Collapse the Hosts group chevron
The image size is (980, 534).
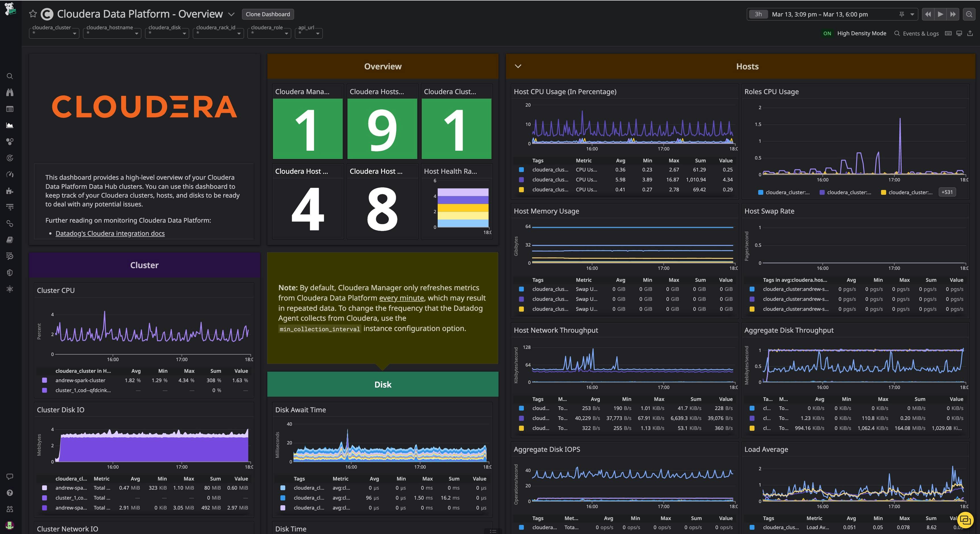518,66
